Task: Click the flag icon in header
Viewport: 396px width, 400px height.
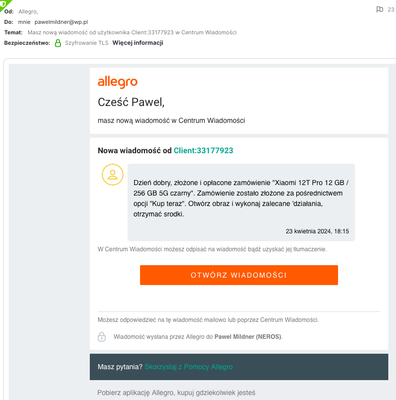Action: (x=379, y=9)
